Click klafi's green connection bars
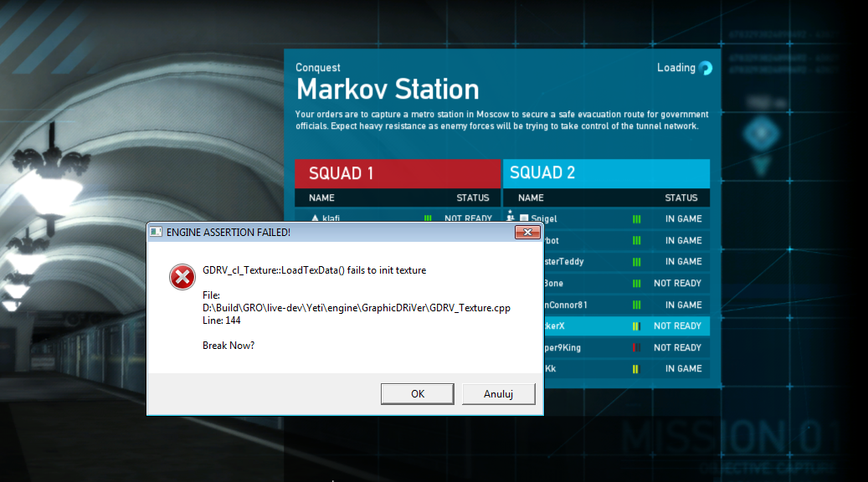 click(x=428, y=218)
